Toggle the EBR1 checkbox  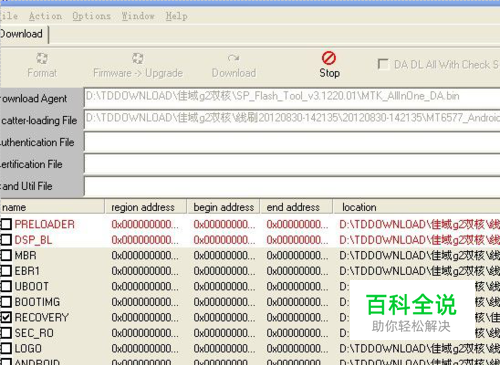[x=6, y=271]
